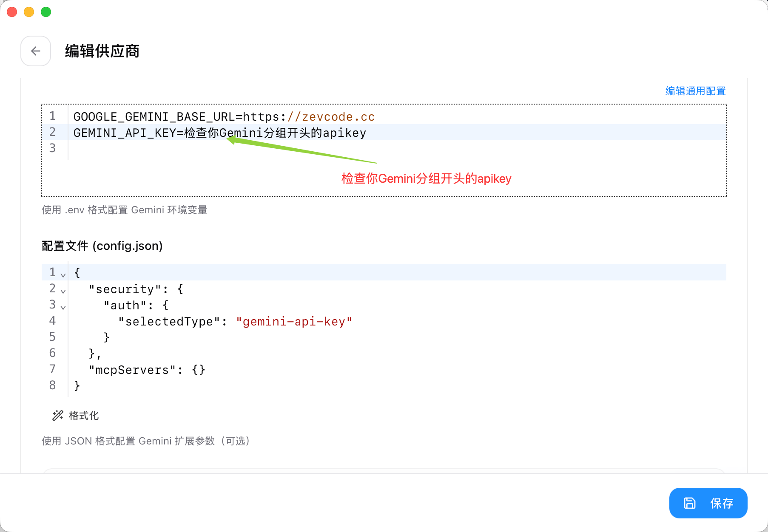Click the zevcode.cc URL text
Viewport: 768px width, 532px height.
pyautogui.click(x=338, y=116)
